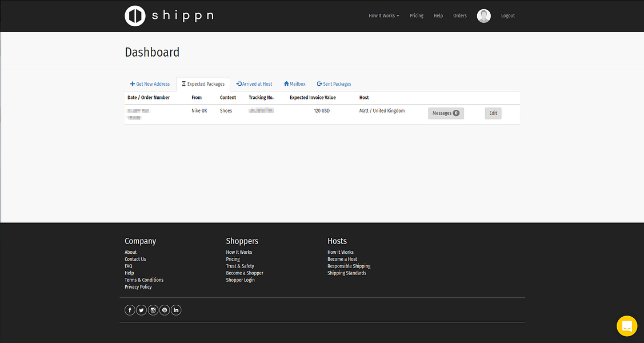Click the Nike UK cell in From column

[x=199, y=111]
